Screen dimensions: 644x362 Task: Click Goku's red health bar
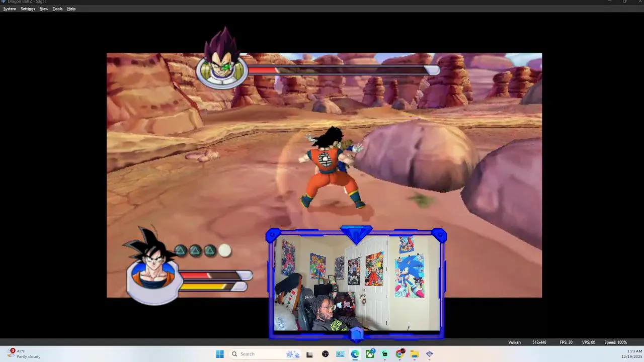(x=215, y=275)
